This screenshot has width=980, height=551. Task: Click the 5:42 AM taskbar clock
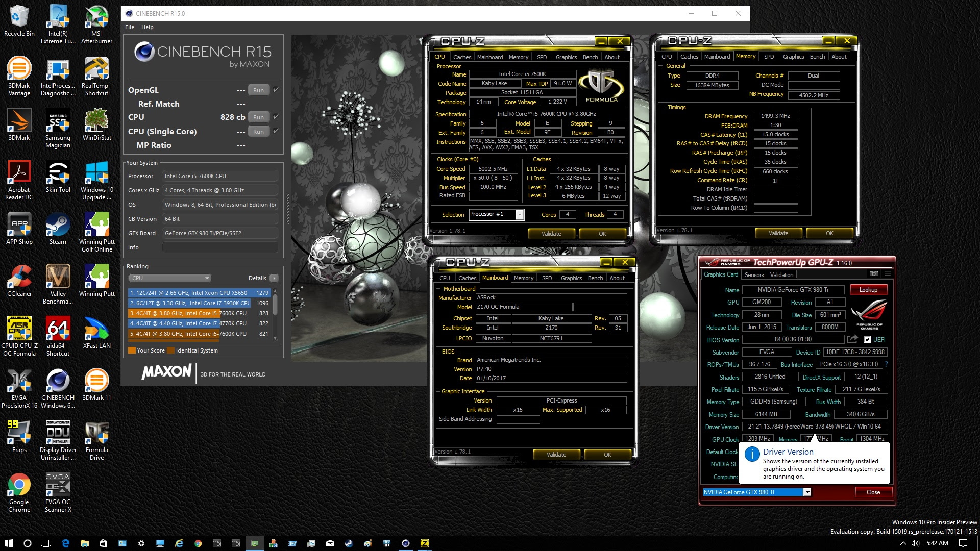(937, 543)
